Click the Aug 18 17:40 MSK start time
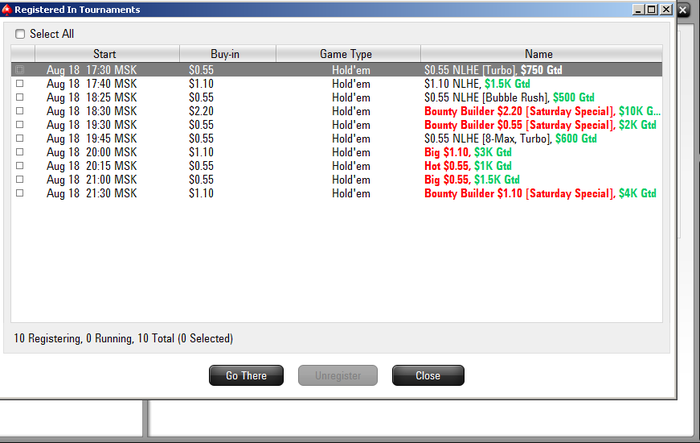Image resolution: width=700 pixels, height=443 pixels. click(92, 84)
